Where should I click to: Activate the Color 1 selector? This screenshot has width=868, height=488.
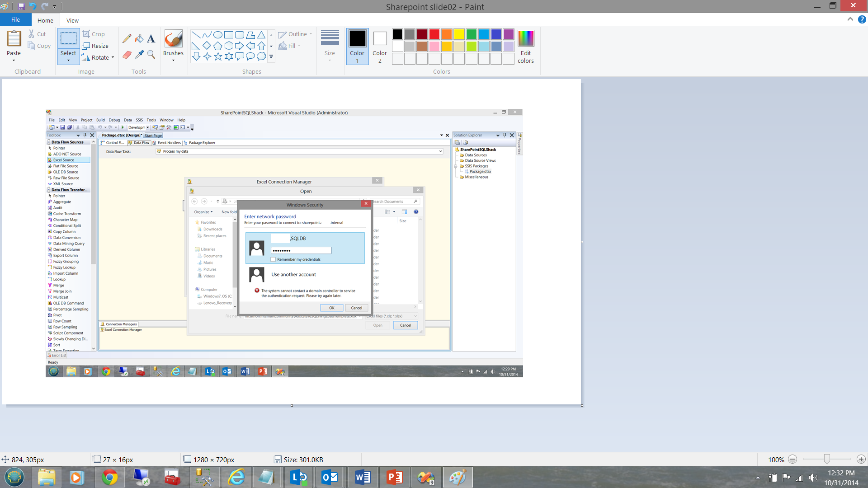[x=357, y=46]
